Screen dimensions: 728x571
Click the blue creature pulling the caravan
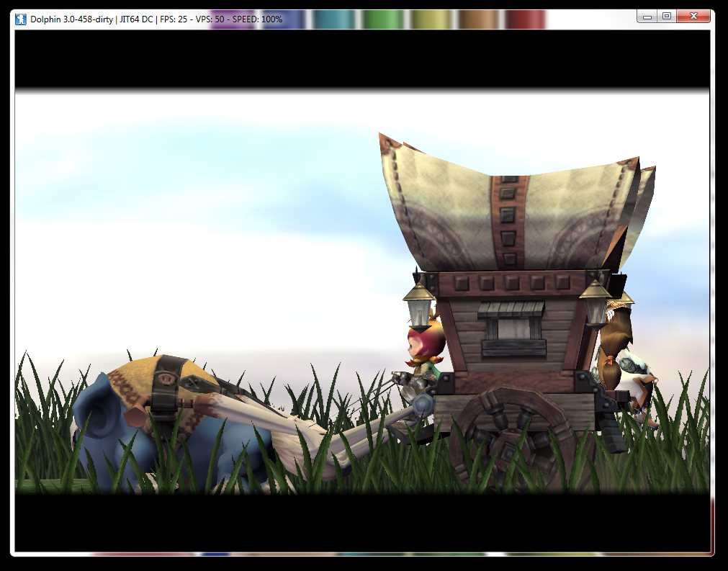[108, 432]
